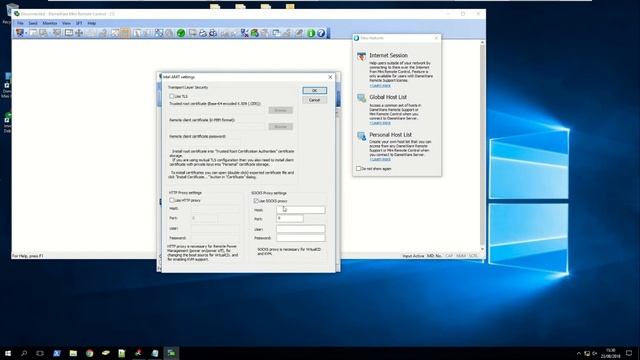This screenshot has height=360, width=640.
Task: Open the Internet Session feature icon
Action: click(361, 56)
